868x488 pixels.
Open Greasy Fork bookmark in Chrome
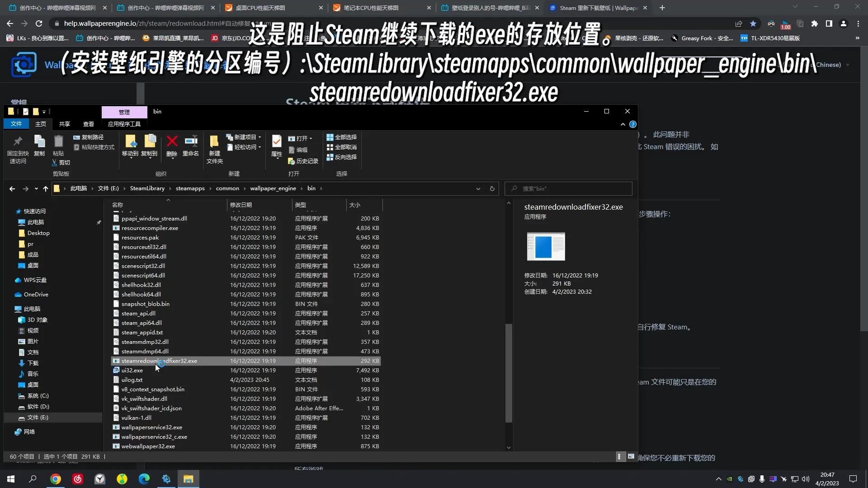click(702, 38)
